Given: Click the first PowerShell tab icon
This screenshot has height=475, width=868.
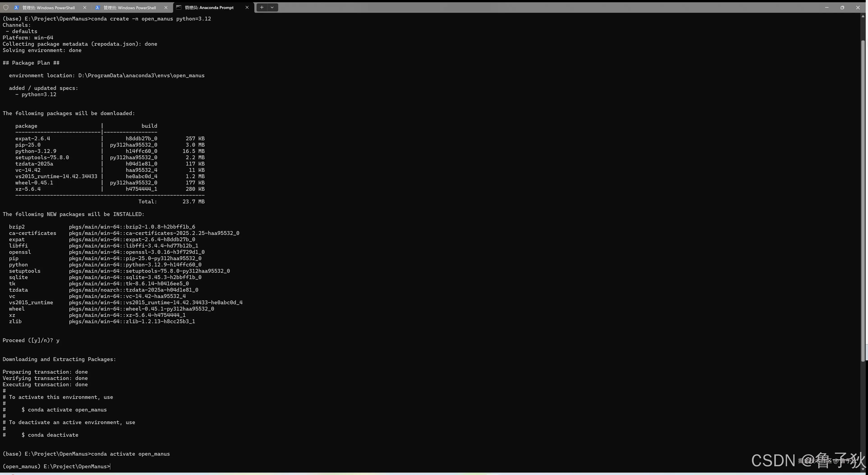Looking at the screenshot, I should pos(16,7).
